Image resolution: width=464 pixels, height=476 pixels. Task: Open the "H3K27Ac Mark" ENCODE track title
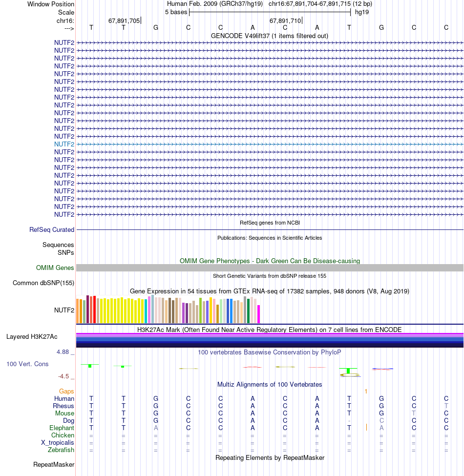(x=269, y=330)
